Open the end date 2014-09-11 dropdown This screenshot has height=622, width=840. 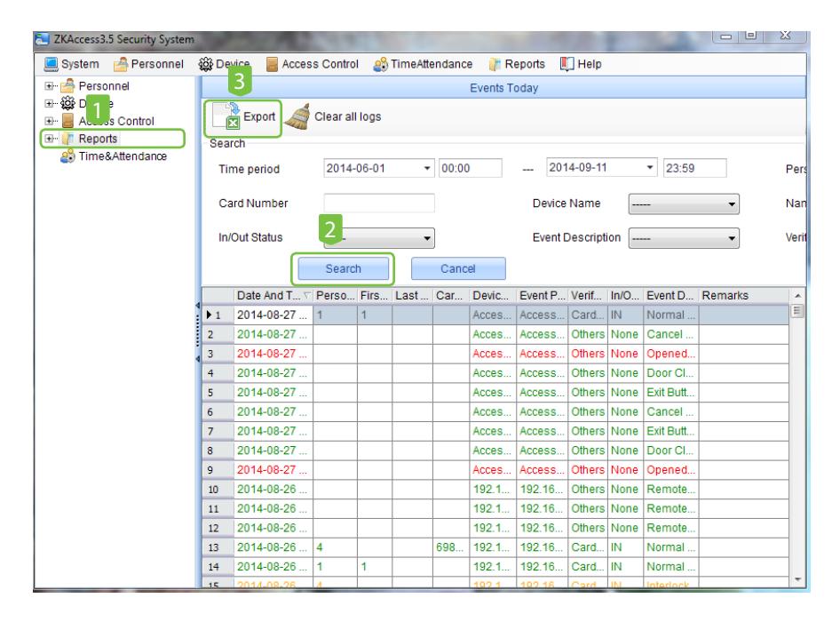click(650, 167)
